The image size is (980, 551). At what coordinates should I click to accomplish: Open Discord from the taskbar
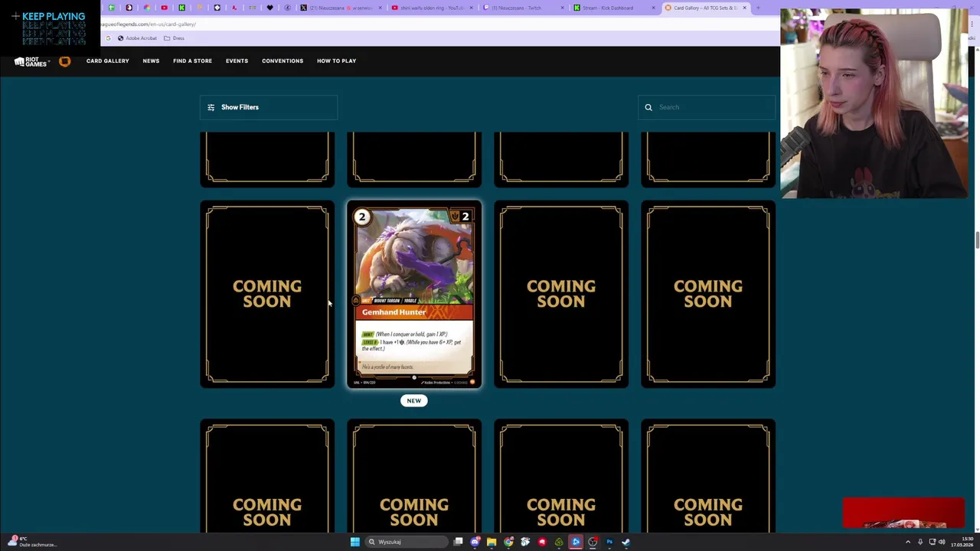[x=475, y=542]
